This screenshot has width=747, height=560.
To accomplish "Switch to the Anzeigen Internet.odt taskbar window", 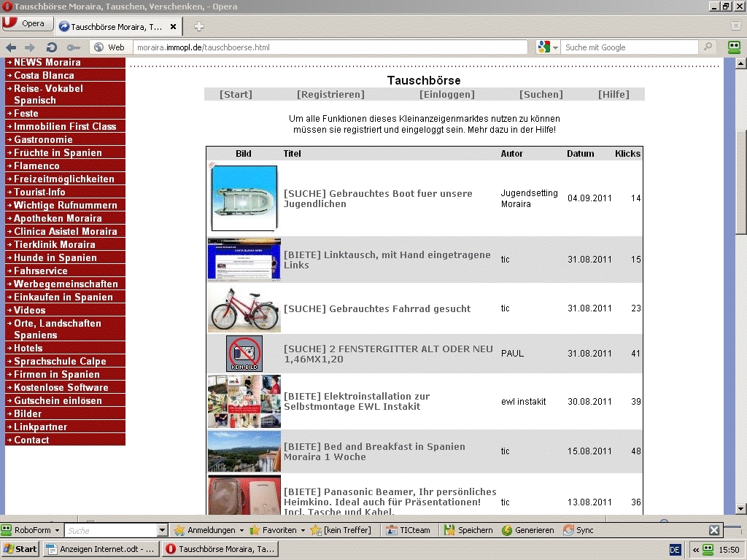I will (100, 549).
